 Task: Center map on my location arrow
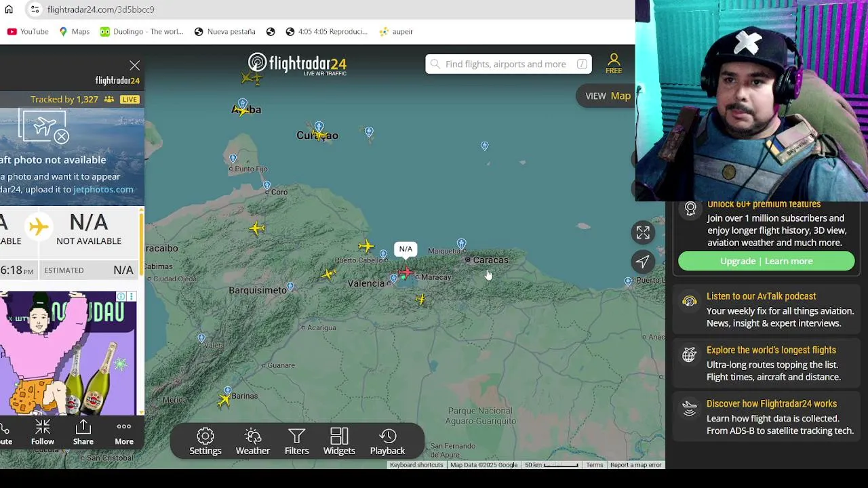643,262
